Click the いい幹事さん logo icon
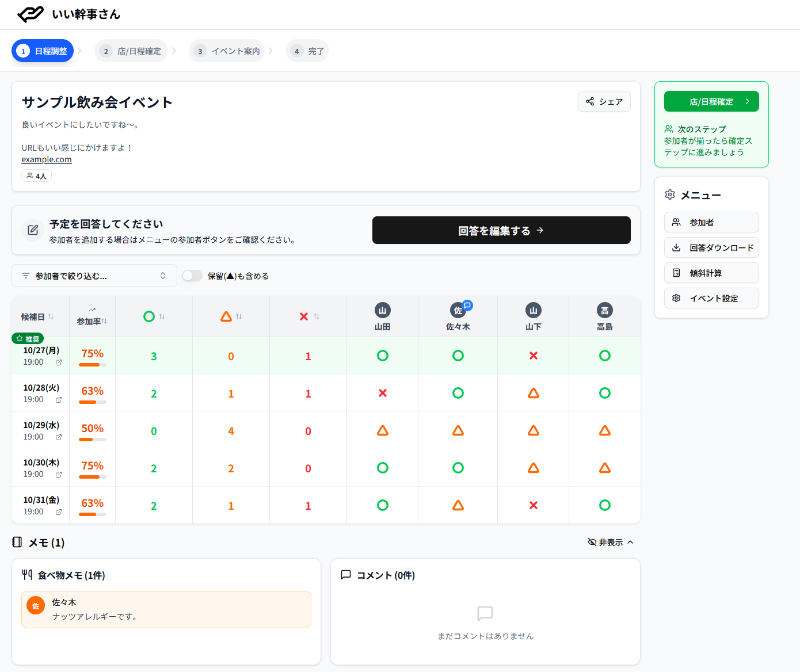Viewport: 800px width, 672px height. [x=30, y=14]
